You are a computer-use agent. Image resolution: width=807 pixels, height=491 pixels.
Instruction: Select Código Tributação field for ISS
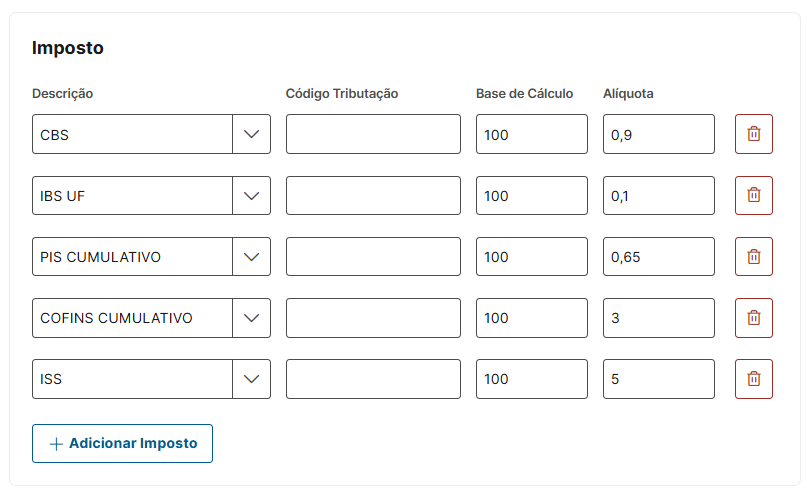(373, 379)
